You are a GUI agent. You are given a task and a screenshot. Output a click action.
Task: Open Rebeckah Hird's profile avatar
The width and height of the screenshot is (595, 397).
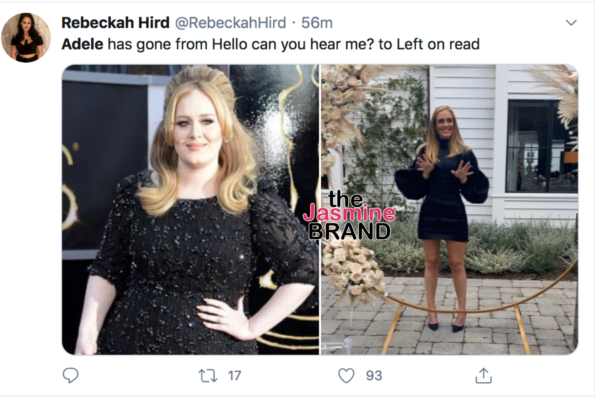[x=26, y=37]
